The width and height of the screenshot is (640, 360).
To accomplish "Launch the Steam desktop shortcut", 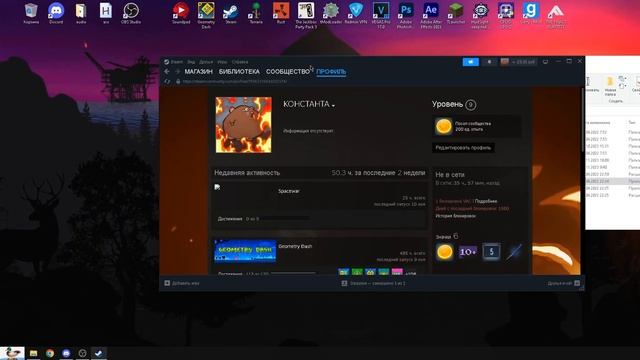I will click(x=231, y=13).
